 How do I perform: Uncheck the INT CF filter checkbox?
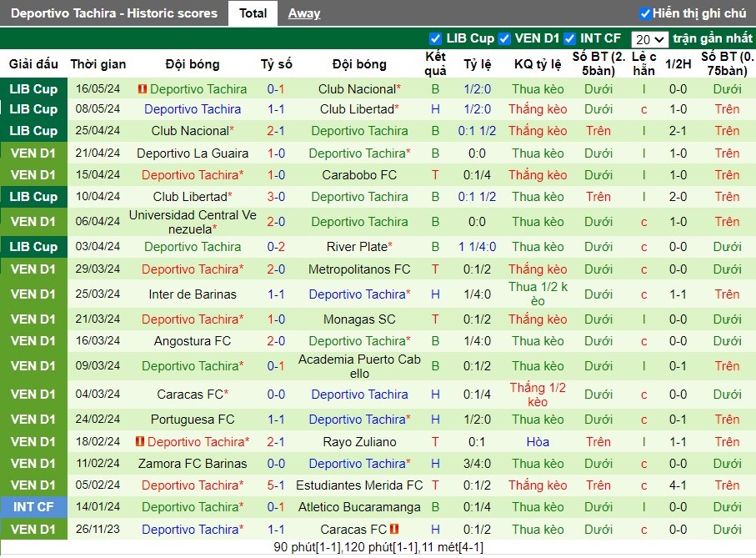coord(570,38)
